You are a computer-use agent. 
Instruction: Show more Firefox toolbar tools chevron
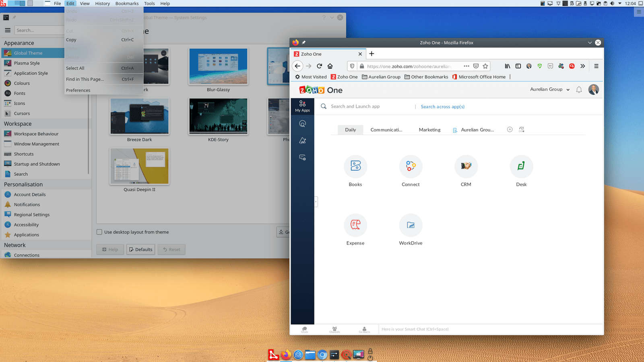point(582,66)
